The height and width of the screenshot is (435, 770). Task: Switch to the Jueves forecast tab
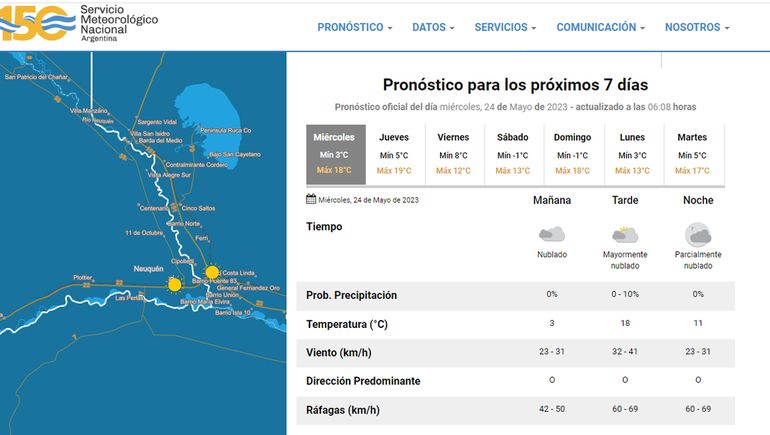394,154
